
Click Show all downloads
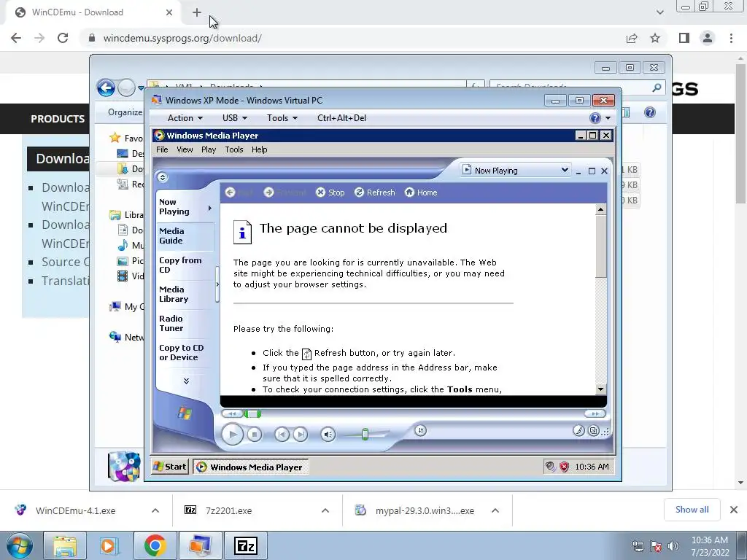tap(692, 510)
